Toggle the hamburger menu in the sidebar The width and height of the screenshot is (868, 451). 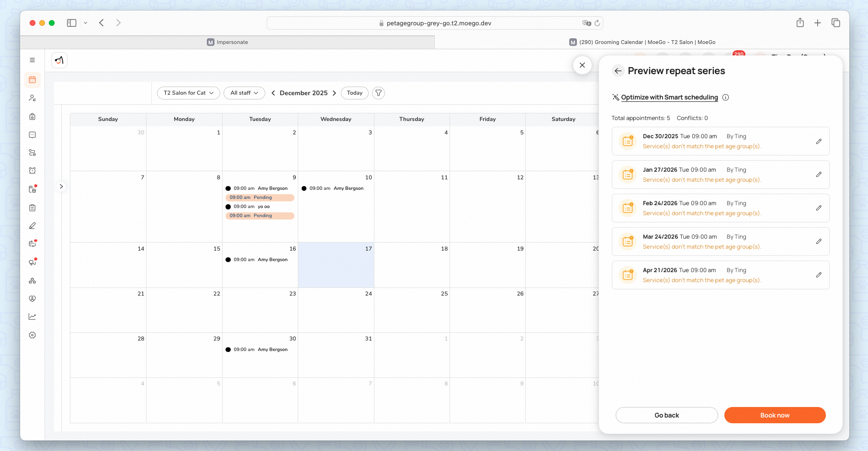[32, 60]
